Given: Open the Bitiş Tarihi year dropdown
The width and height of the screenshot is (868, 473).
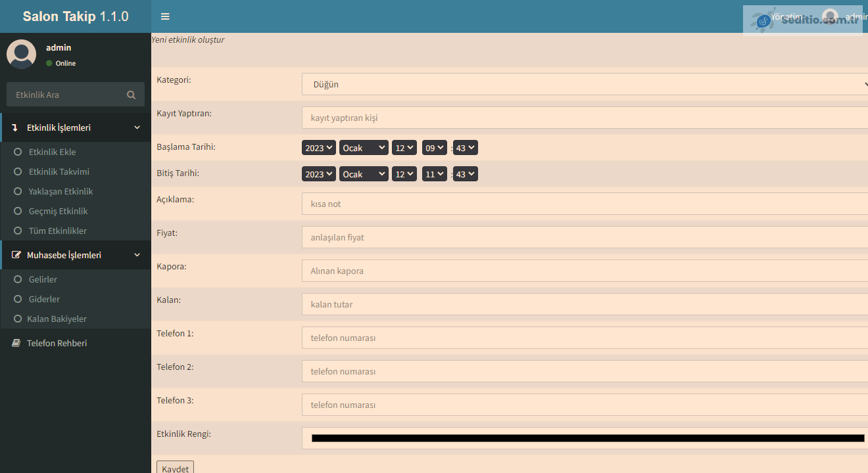Looking at the screenshot, I should point(319,174).
